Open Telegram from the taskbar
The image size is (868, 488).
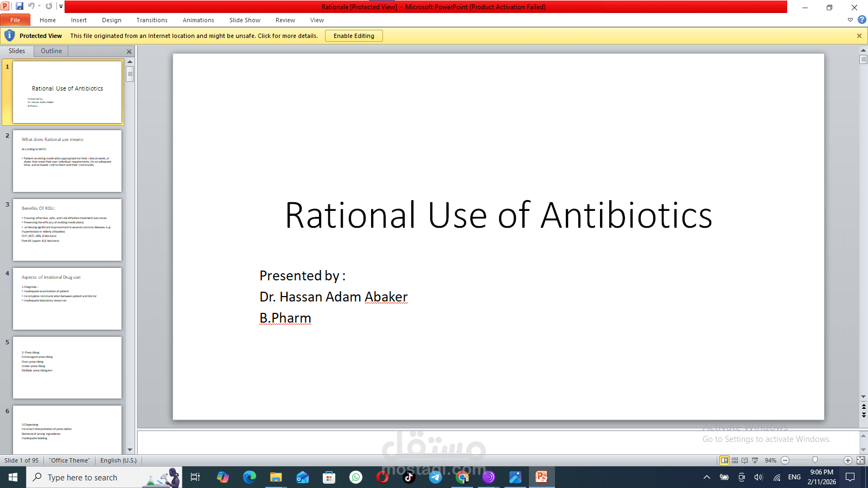[x=436, y=477]
